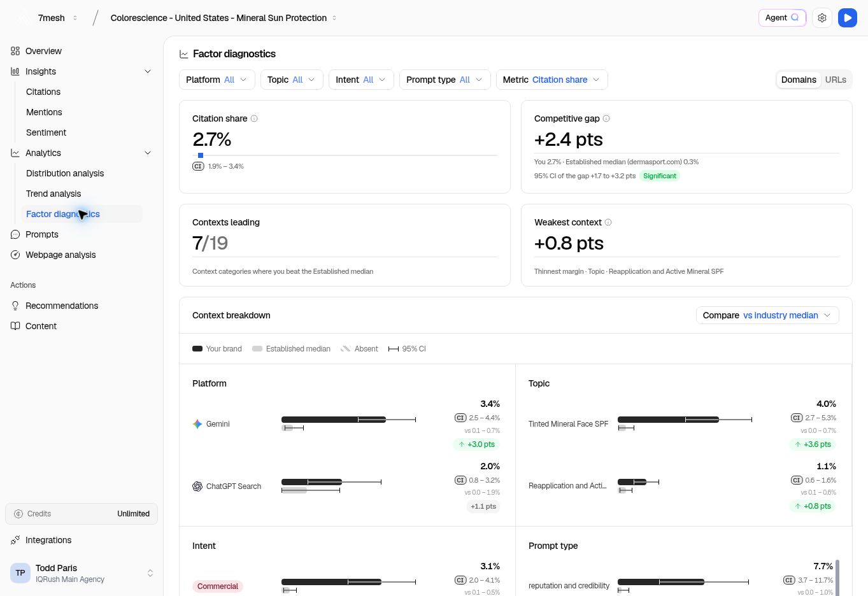Viewport: 868px width, 596px height.
Task: Open the Compare vs industry median dropdown
Action: pyautogui.click(x=767, y=315)
